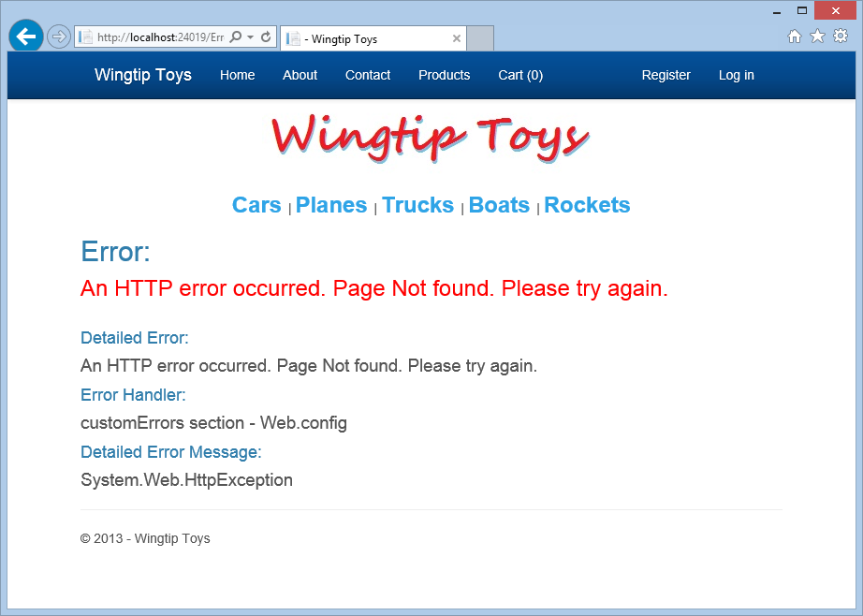Click the Back navigation arrow
Screen dimensions: 863x616
(x=25, y=36)
